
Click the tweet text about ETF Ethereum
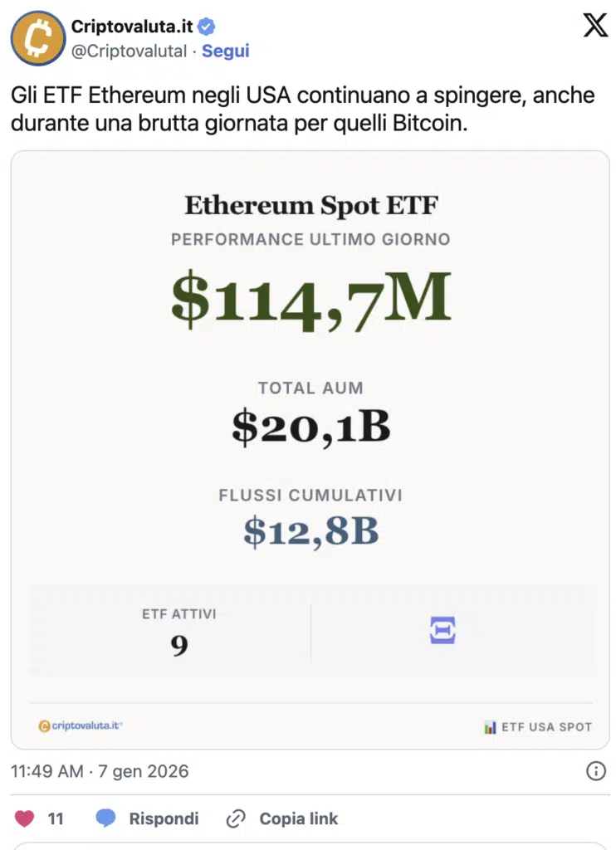point(303,109)
